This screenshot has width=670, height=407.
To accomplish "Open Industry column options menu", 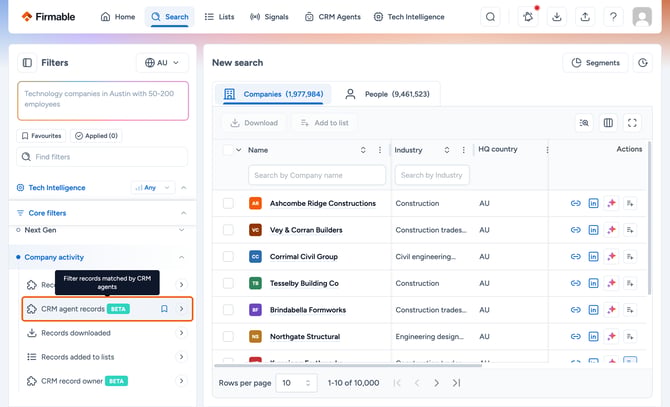I will pyautogui.click(x=464, y=150).
